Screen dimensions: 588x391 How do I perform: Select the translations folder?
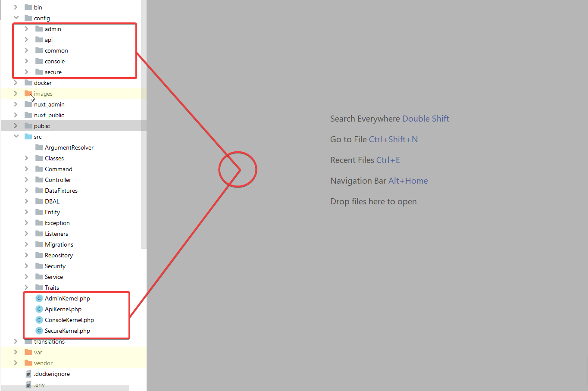tap(49, 341)
